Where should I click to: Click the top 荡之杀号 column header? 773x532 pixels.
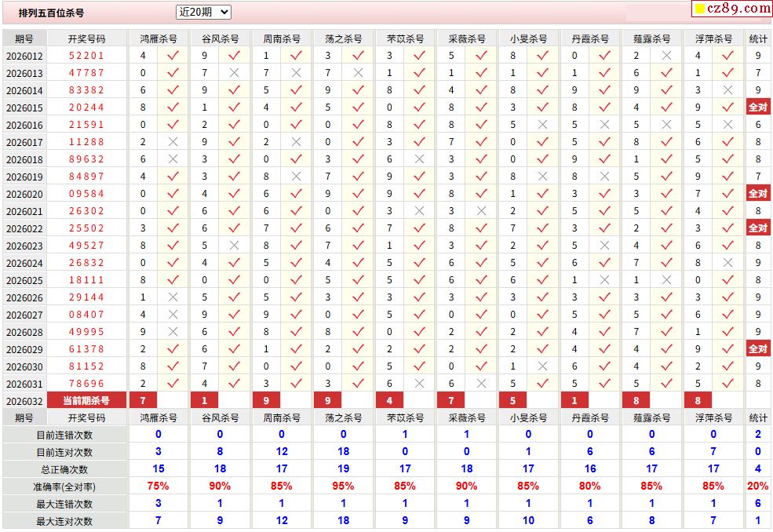coord(343,38)
